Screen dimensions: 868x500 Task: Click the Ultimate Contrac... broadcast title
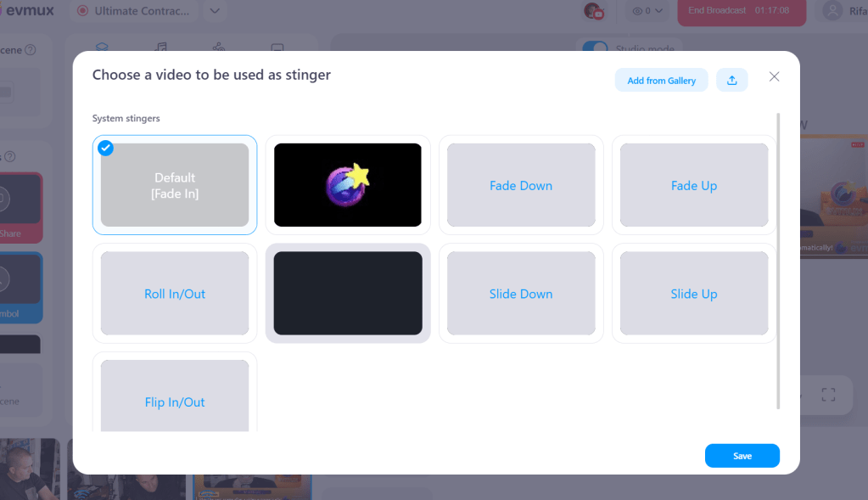point(134,10)
